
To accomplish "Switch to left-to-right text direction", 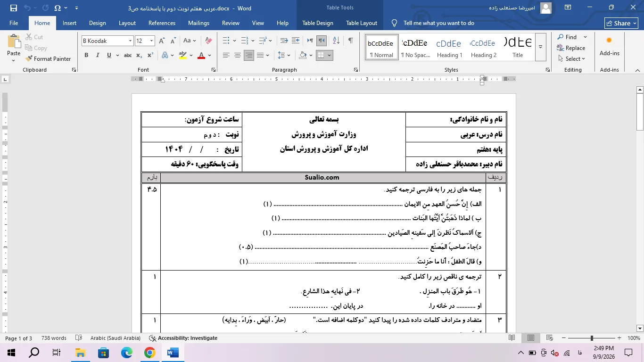I will pos(310,41).
